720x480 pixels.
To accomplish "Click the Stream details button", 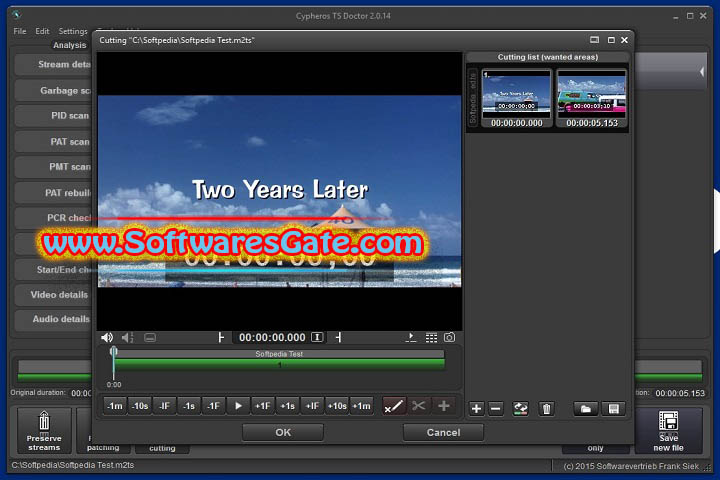I will point(54,64).
